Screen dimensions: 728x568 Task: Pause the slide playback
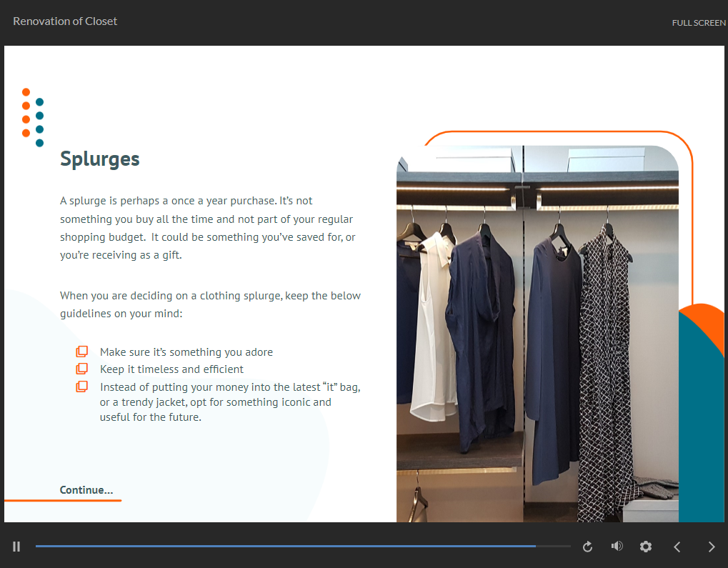[x=16, y=547]
